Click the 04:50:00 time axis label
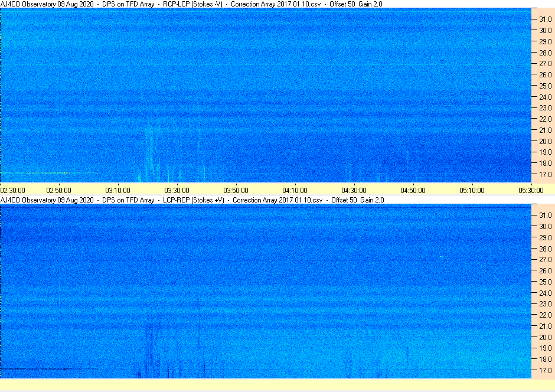The height and width of the screenshot is (392, 555). [x=413, y=191]
